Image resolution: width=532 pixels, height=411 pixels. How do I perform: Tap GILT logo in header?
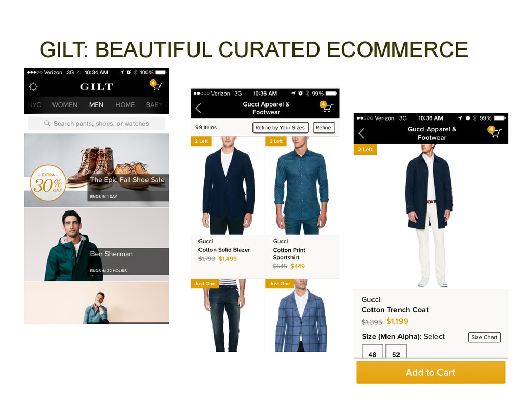point(96,87)
